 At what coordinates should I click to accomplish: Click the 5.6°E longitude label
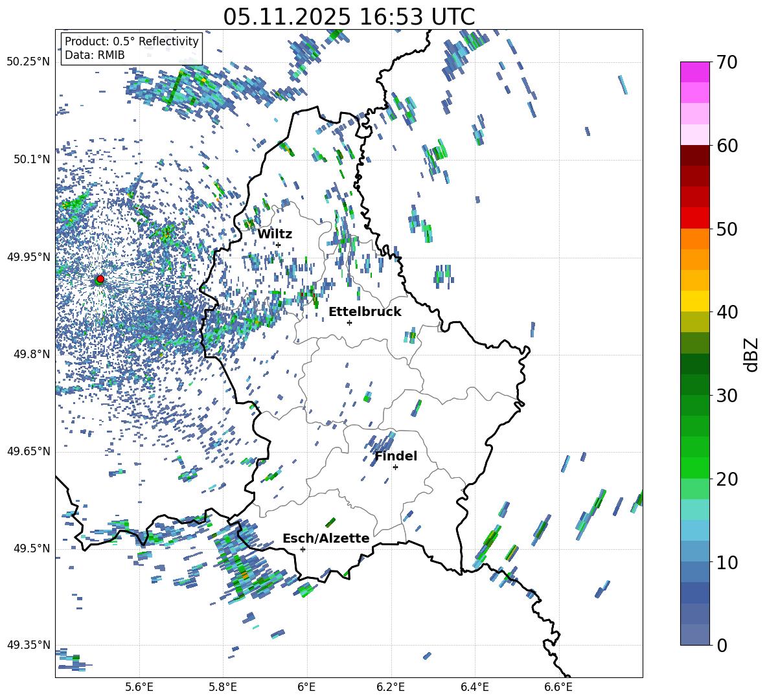click(139, 687)
